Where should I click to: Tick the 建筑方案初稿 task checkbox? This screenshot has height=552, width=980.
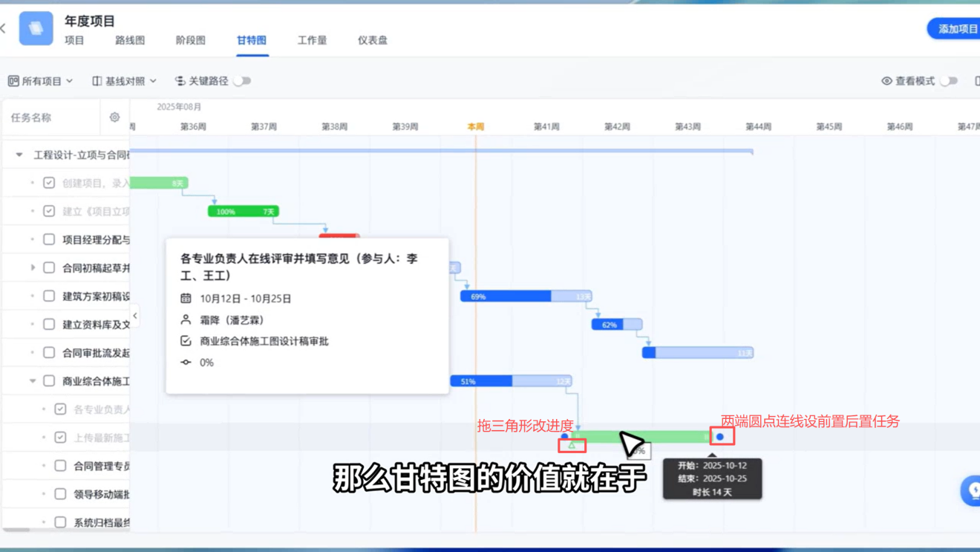[x=49, y=296]
